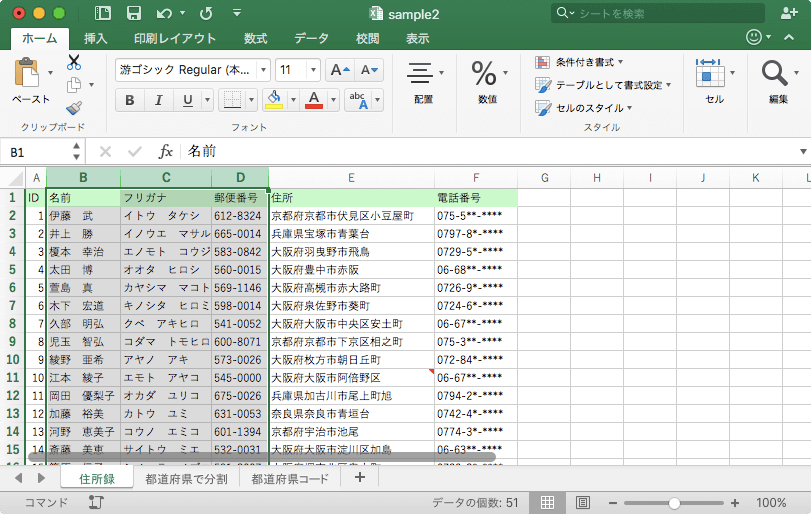Click the Format Painter brush icon
Image resolution: width=811 pixels, height=514 pixels.
tap(74, 108)
